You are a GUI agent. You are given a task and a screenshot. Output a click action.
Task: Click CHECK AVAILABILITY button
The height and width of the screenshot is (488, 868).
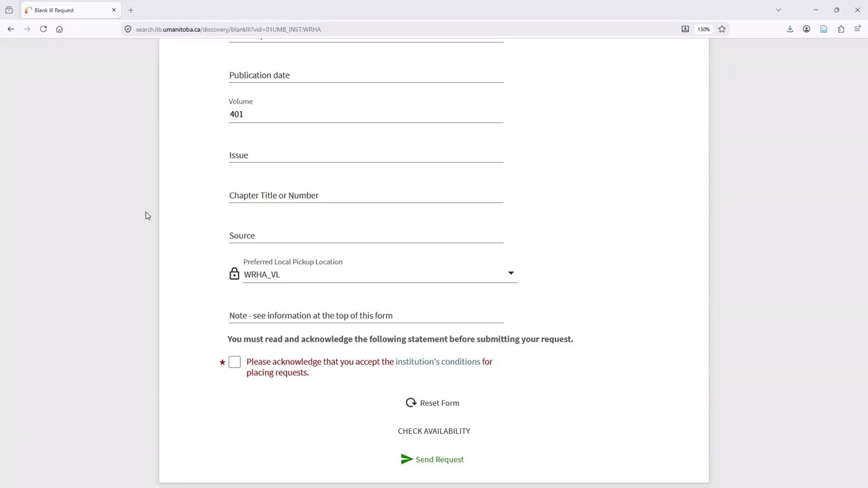[x=434, y=431]
